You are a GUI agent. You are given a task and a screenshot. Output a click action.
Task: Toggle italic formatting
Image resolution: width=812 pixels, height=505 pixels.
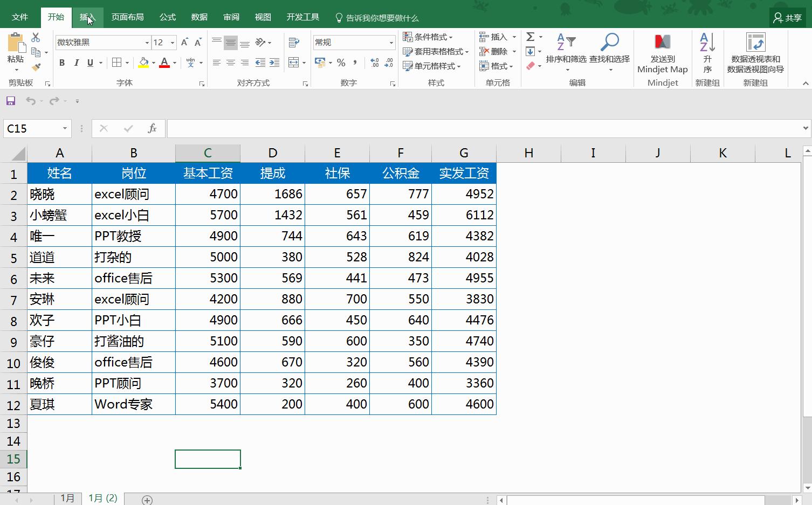(x=77, y=63)
